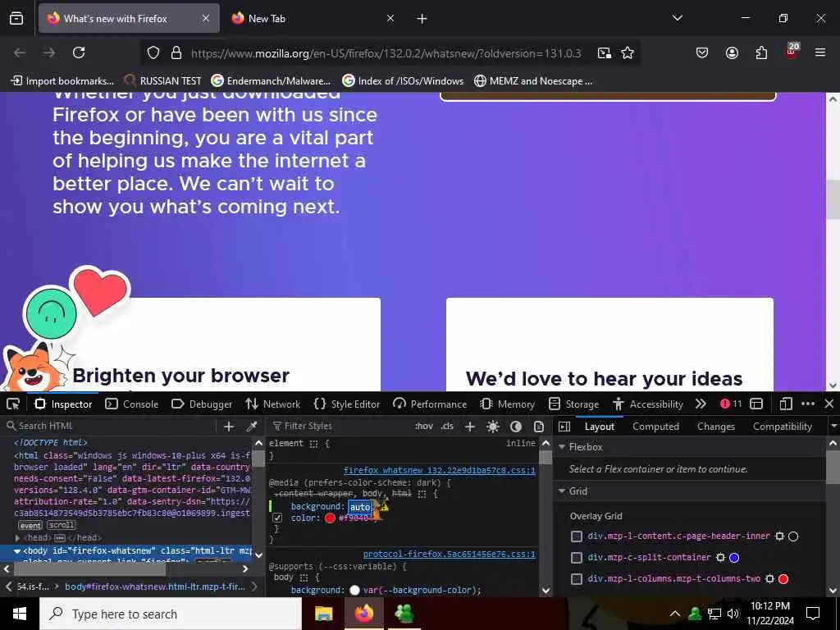The width and height of the screenshot is (840, 630).
Task: Open the tracking protection shield panel
Action: pyautogui.click(x=153, y=52)
